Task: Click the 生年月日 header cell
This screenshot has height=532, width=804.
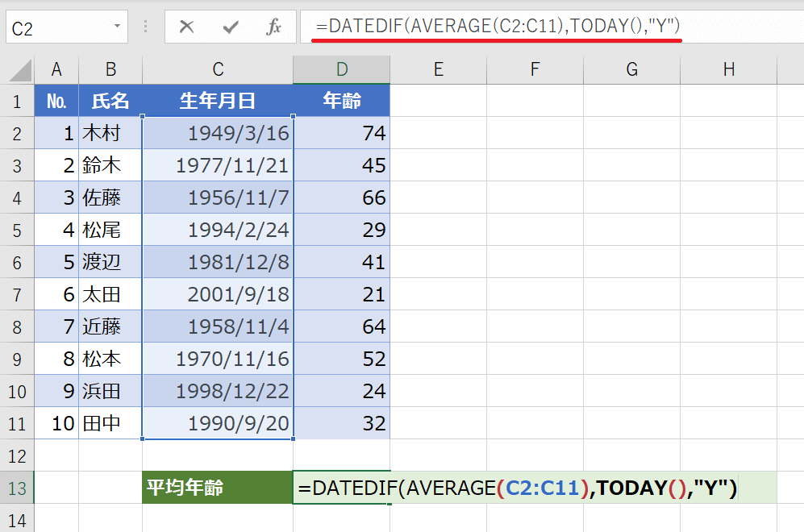Action: click(218, 101)
